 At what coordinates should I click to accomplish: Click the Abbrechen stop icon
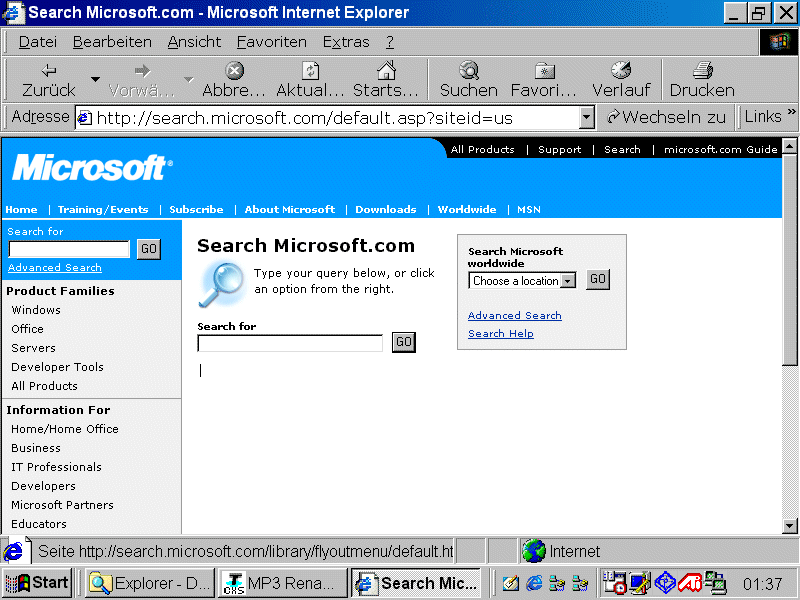coord(234,71)
